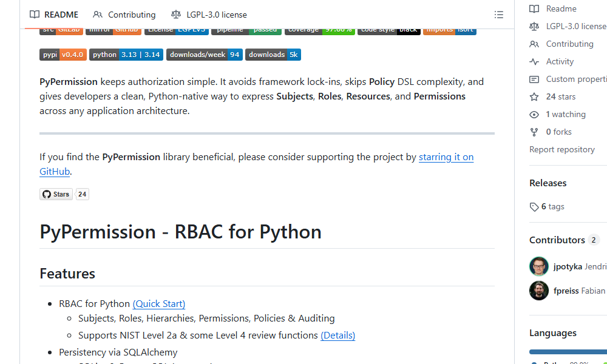Click the Features heading
Screen dimensions: 607x364
pyautogui.click(x=67, y=274)
